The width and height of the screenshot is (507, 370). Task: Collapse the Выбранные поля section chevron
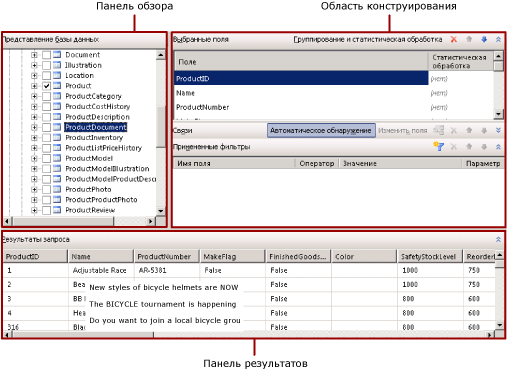click(498, 39)
